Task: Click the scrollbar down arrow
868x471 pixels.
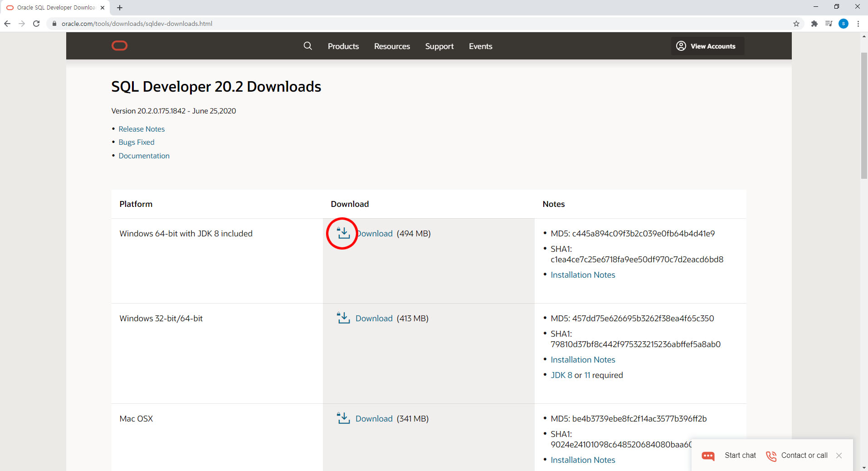Action: point(864,467)
